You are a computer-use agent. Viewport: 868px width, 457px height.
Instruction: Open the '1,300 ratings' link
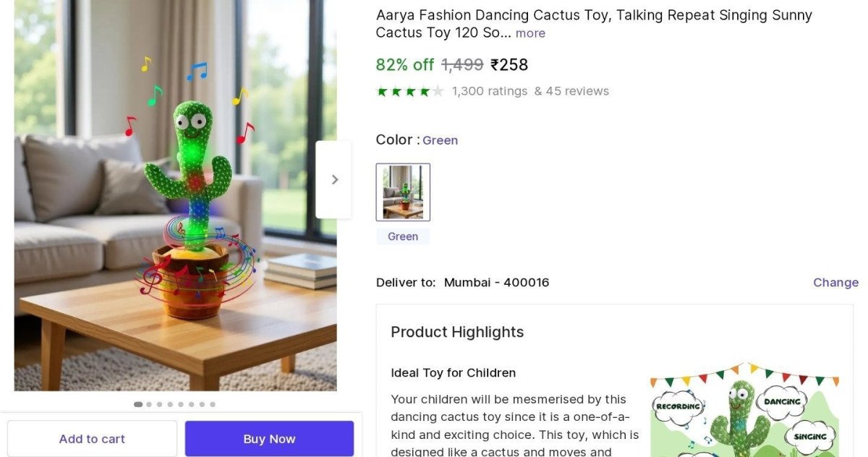click(490, 91)
